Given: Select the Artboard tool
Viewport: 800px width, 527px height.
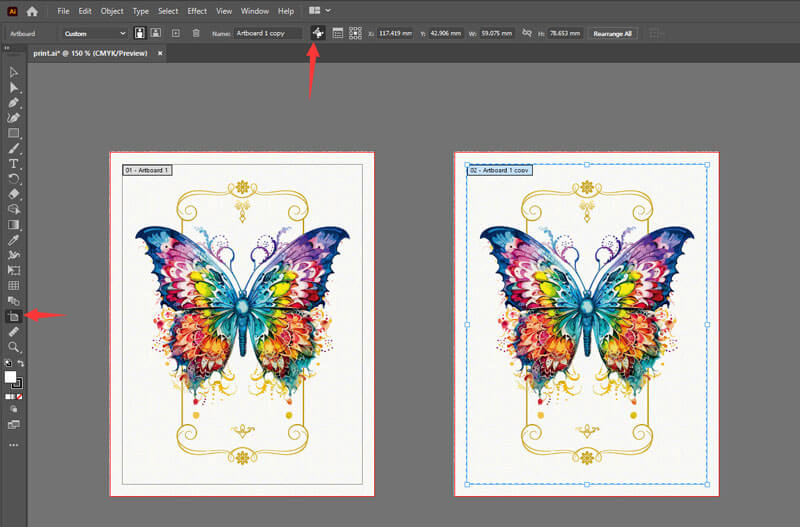Looking at the screenshot, I should click(14, 317).
